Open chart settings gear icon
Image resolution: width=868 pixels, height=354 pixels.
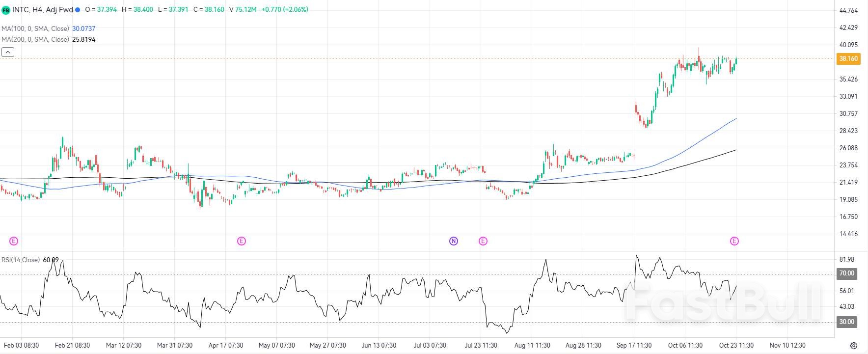pyautogui.click(x=854, y=346)
